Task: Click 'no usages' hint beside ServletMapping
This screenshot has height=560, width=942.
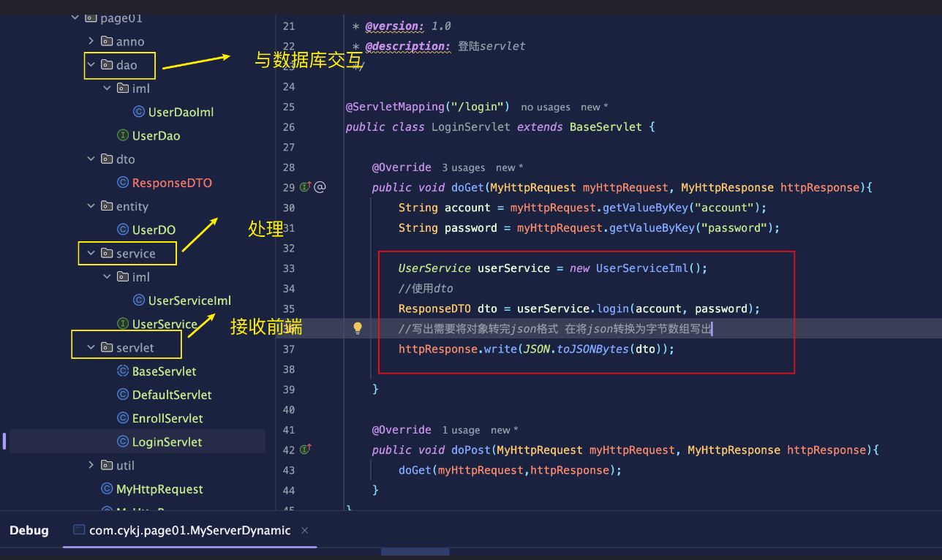Action: coord(545,107)
